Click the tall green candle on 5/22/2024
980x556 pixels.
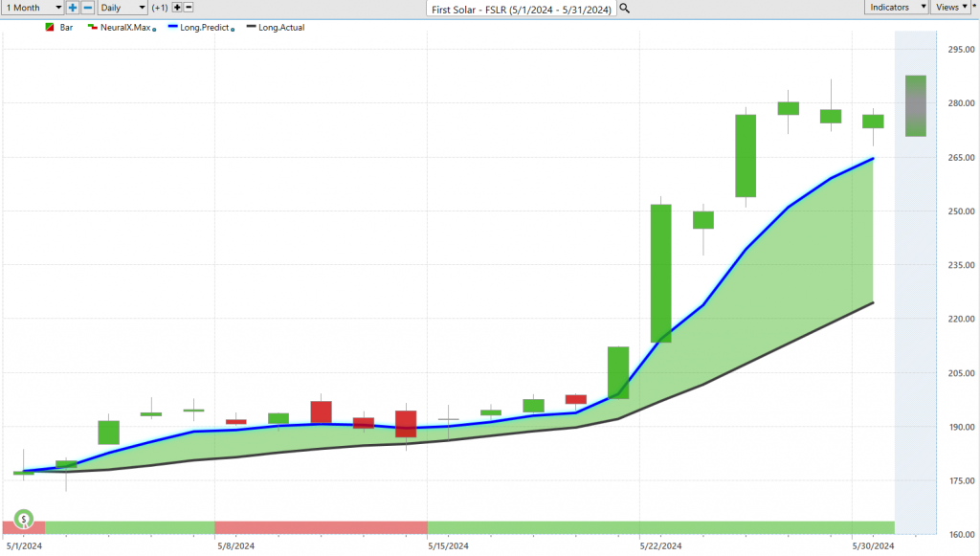tap(660, 273)
